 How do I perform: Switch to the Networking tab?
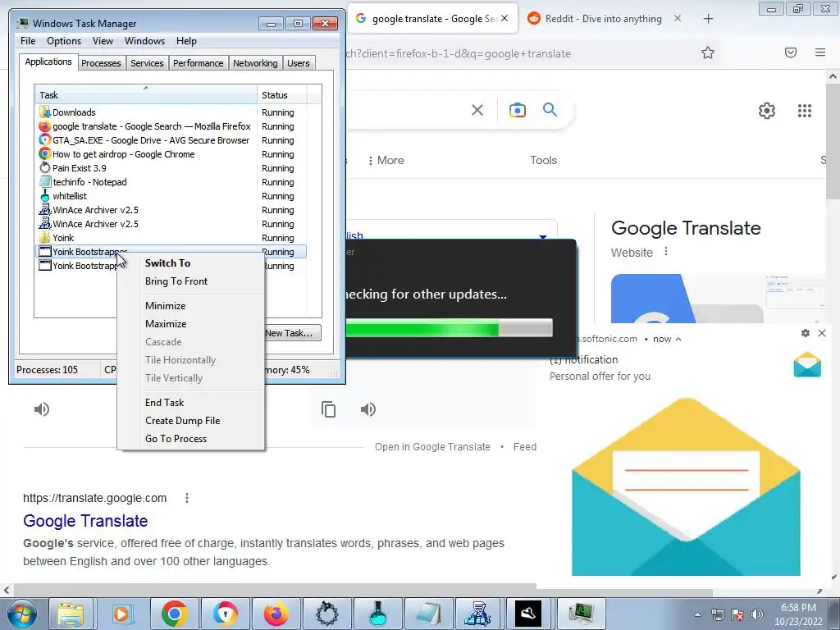coord(255,63)
